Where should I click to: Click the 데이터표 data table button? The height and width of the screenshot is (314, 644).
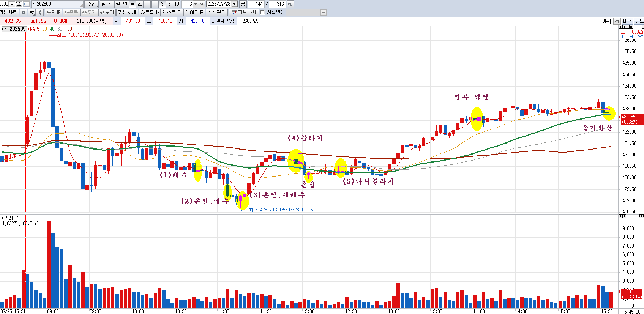[x=194, y=13]
